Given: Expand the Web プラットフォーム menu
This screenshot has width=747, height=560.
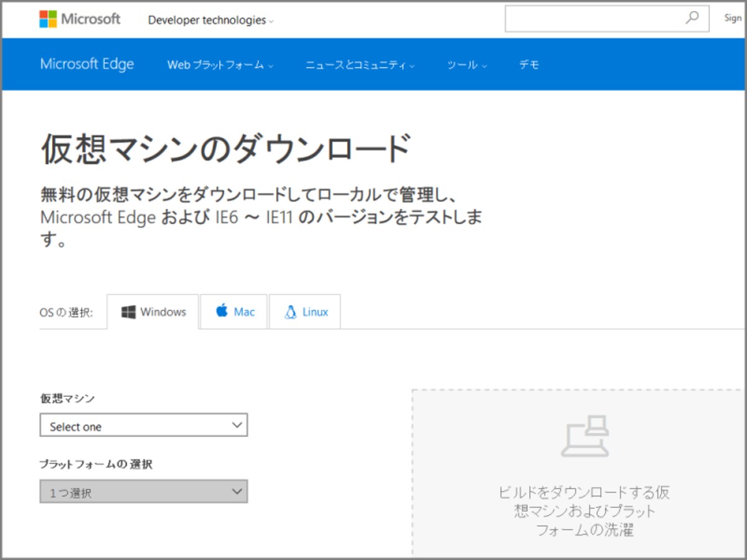Looking at the screenshot, I should [x=220, y=65].
